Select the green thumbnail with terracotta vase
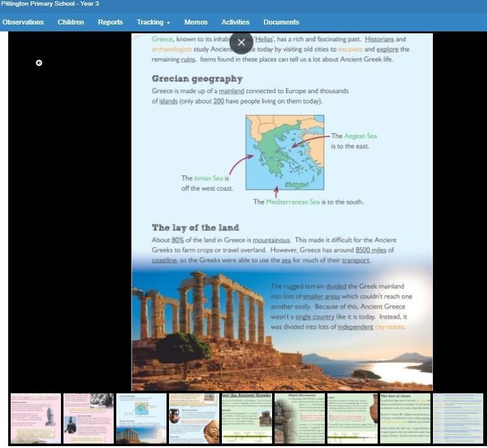Screen dimensions: 487x448 353,418
